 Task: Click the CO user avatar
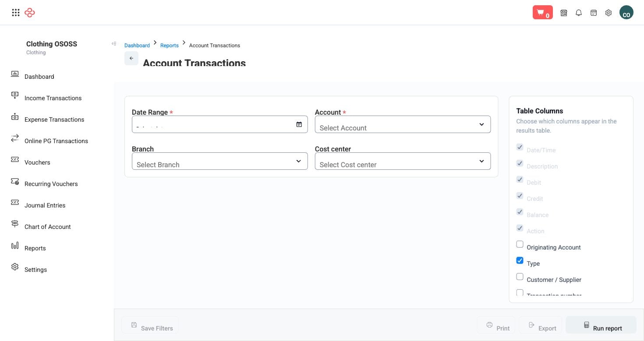click(x=626, y=13)
